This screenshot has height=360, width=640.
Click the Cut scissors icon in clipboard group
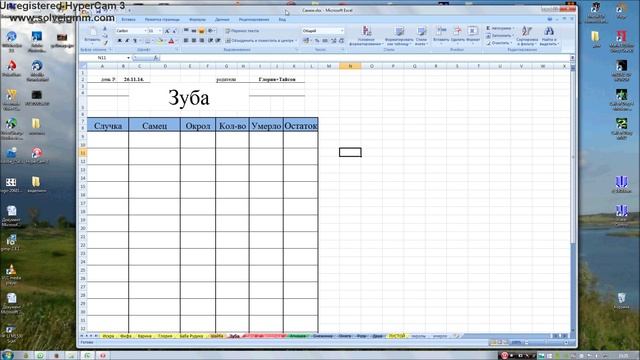[x=105, y=29]
